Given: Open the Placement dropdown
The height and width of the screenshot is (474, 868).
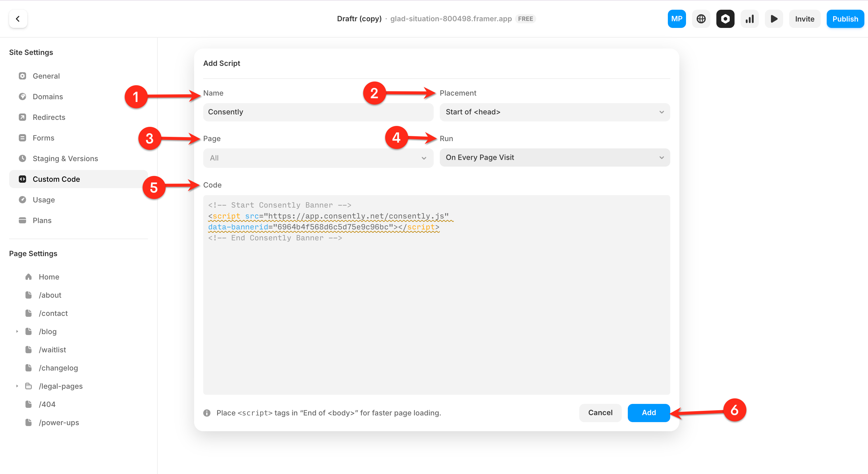Looking at the screenshot, I should [x=554, y=112].
